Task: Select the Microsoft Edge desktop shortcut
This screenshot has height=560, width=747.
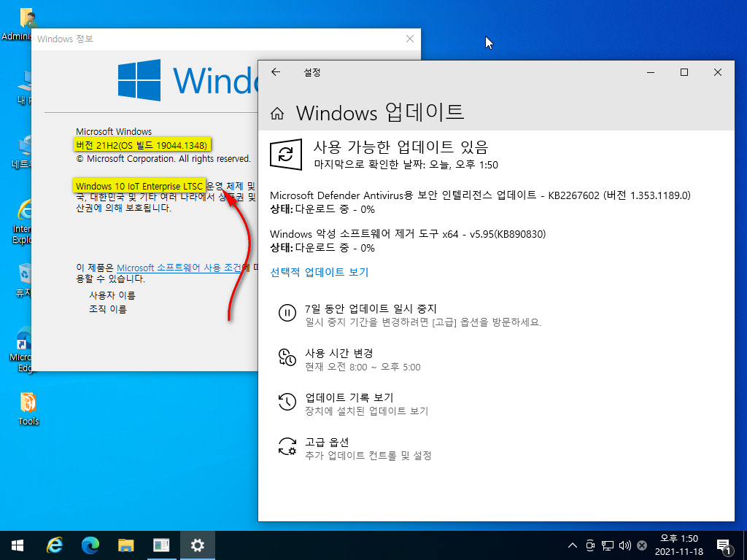Action: click(21, 350)
